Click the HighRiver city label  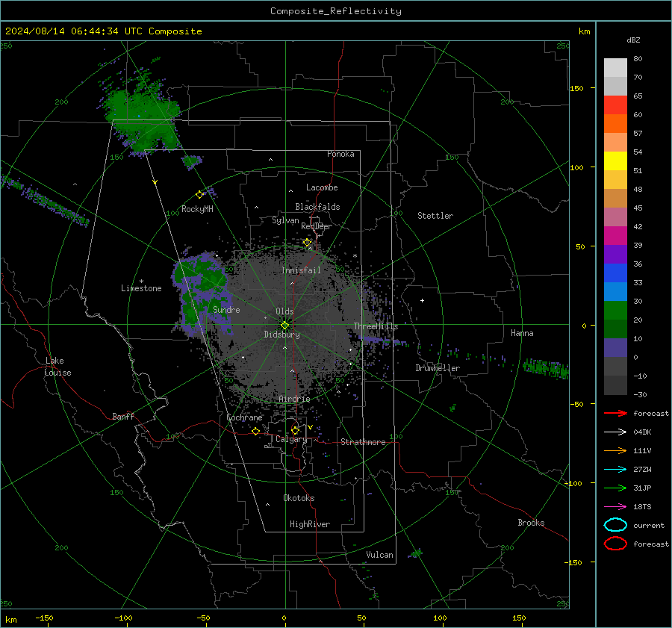tap(310, 524)
